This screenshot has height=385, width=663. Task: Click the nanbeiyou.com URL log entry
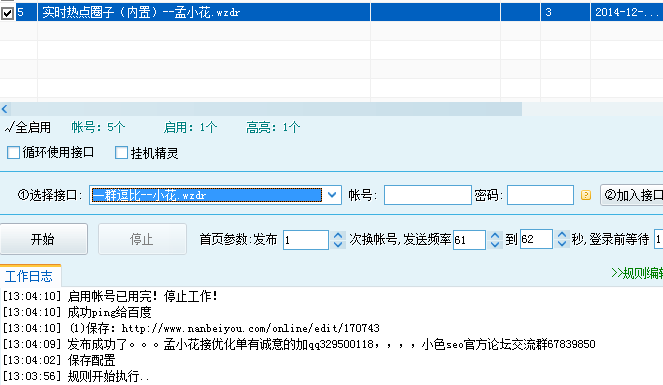[x=191, y=328]
